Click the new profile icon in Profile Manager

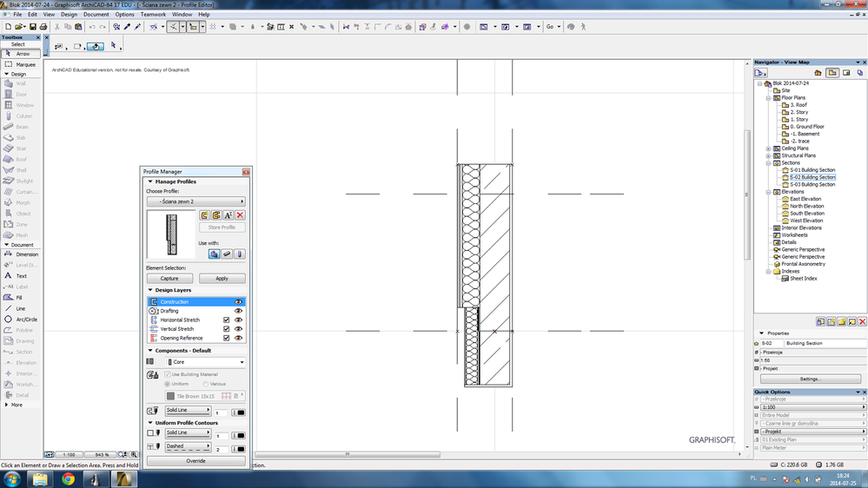[x=205, y=215]
